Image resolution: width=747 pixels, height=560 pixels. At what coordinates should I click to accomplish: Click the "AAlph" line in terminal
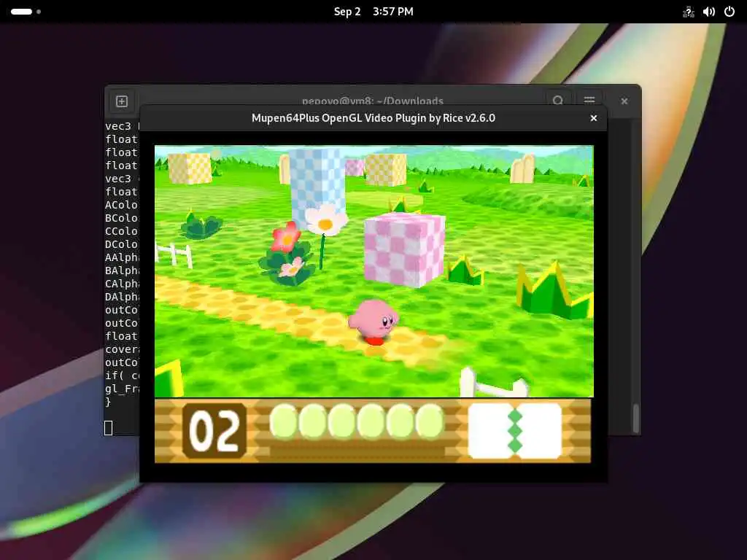click(x=122, y=257)
